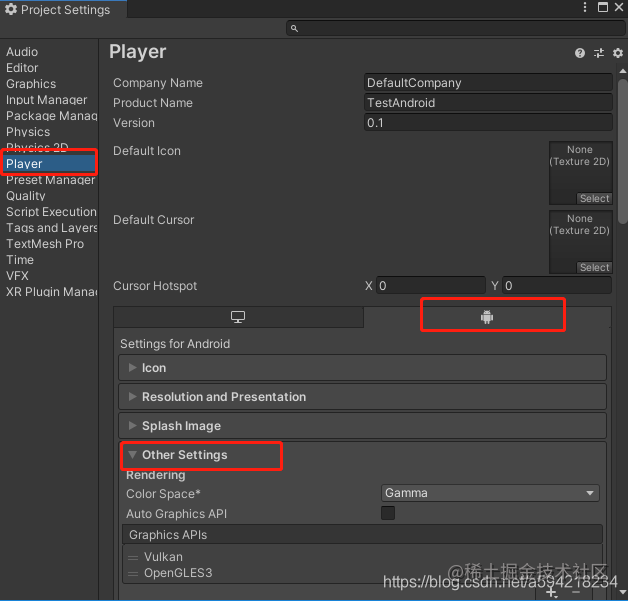Edit Cursor Hotspot Y value

[557, 285]
